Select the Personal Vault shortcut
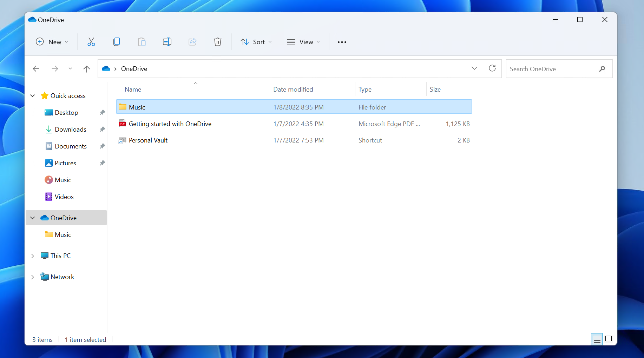This screenshot has width=644, height=358. tap(148, 140)
